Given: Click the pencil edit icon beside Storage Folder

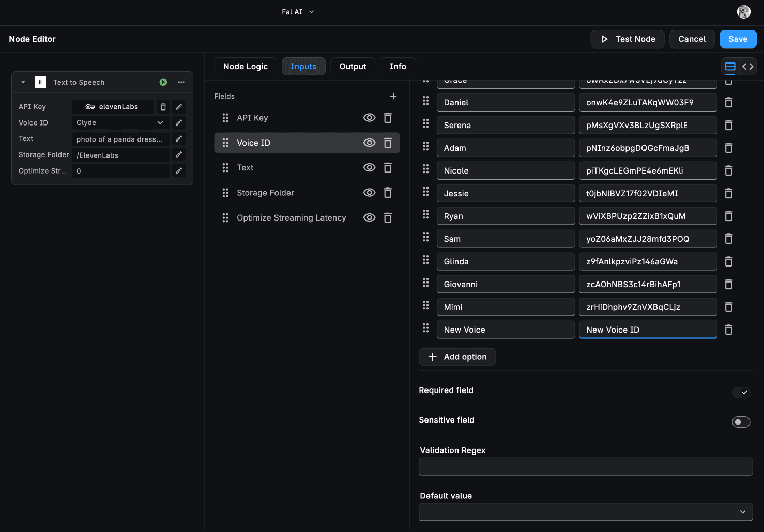Looking at the screenshot, I should click(x=179, y=154).
